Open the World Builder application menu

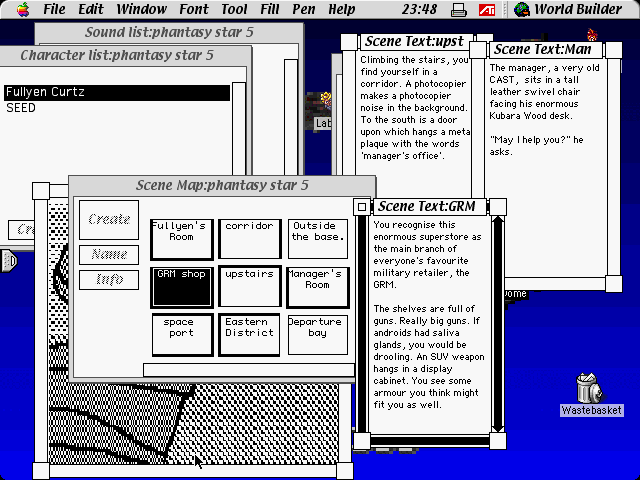coord(568,9)
